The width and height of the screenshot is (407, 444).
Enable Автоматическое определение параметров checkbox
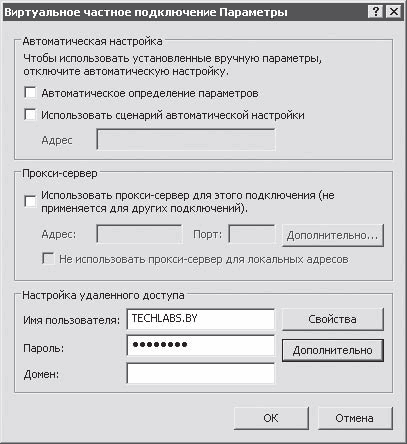(30, 93)
